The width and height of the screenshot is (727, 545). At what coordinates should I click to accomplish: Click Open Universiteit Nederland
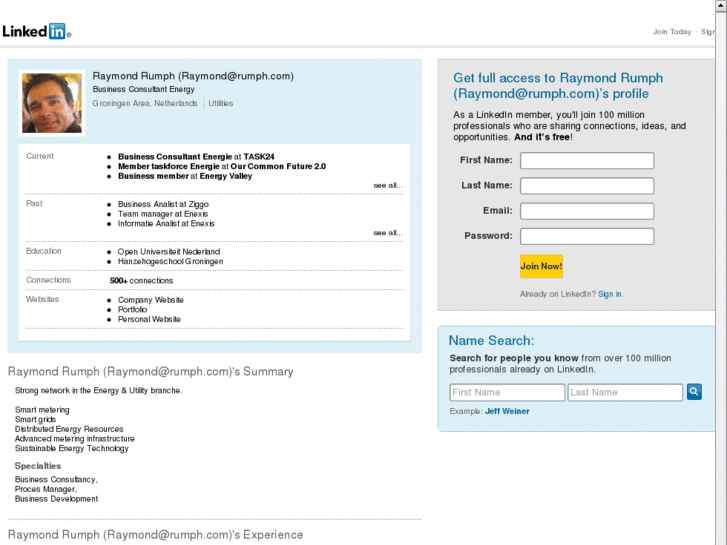(x=169, y=252)
